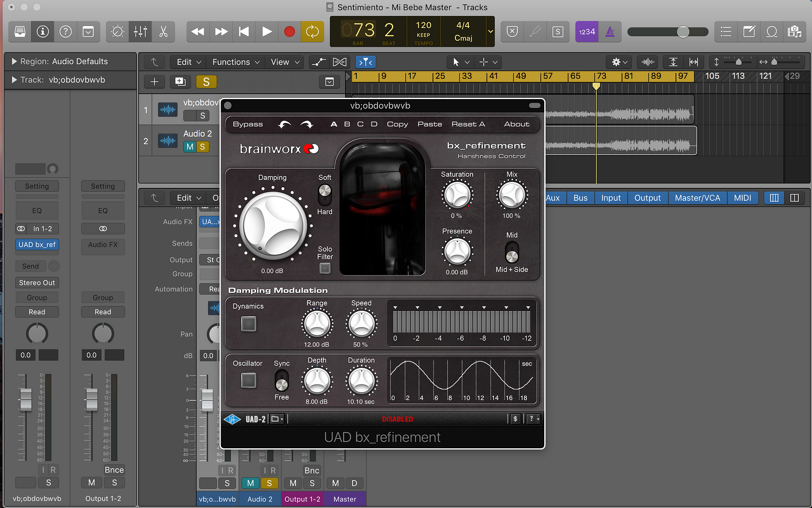Open the tracks area Edit menu

click(189, 62)
